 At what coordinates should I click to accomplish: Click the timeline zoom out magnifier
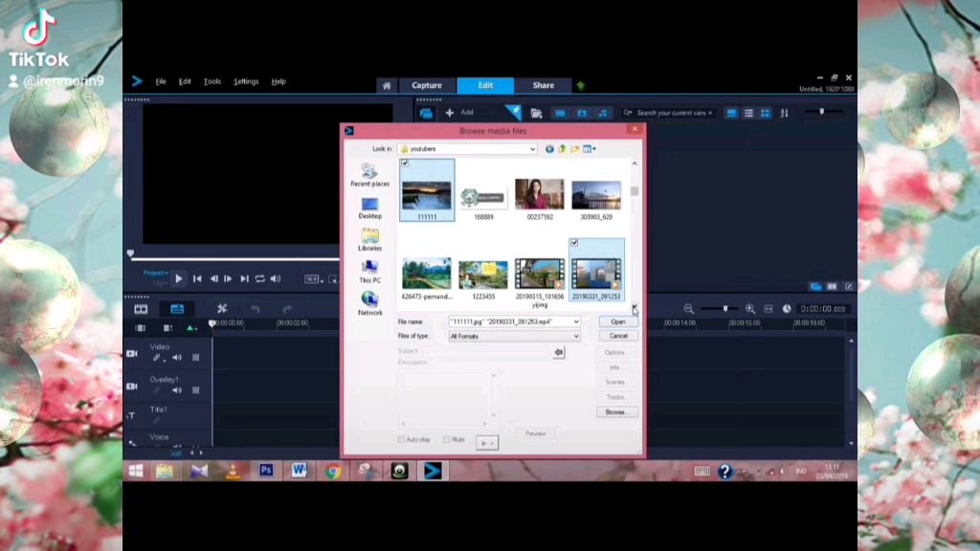click(689, 309)
